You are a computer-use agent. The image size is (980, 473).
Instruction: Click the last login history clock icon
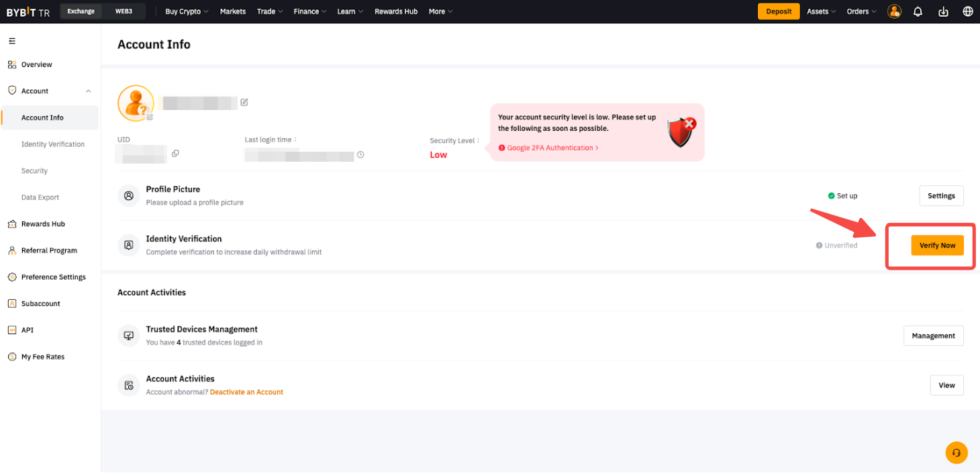360,155
